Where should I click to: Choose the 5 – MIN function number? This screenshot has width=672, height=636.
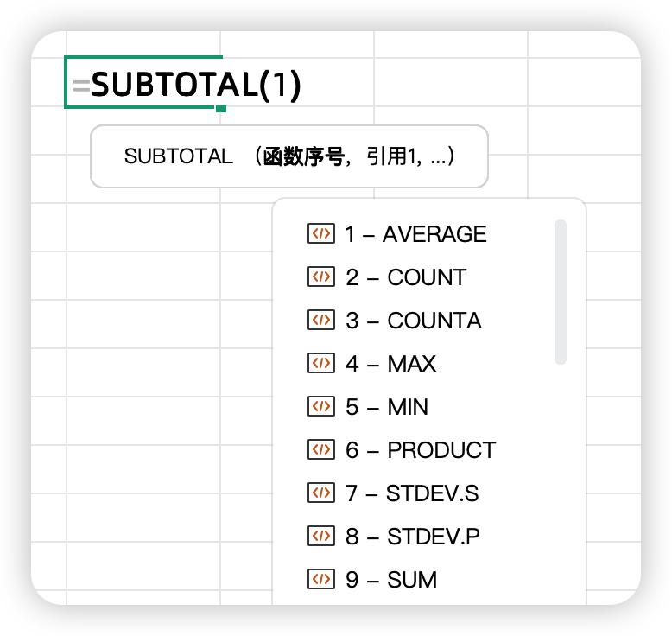387,407
